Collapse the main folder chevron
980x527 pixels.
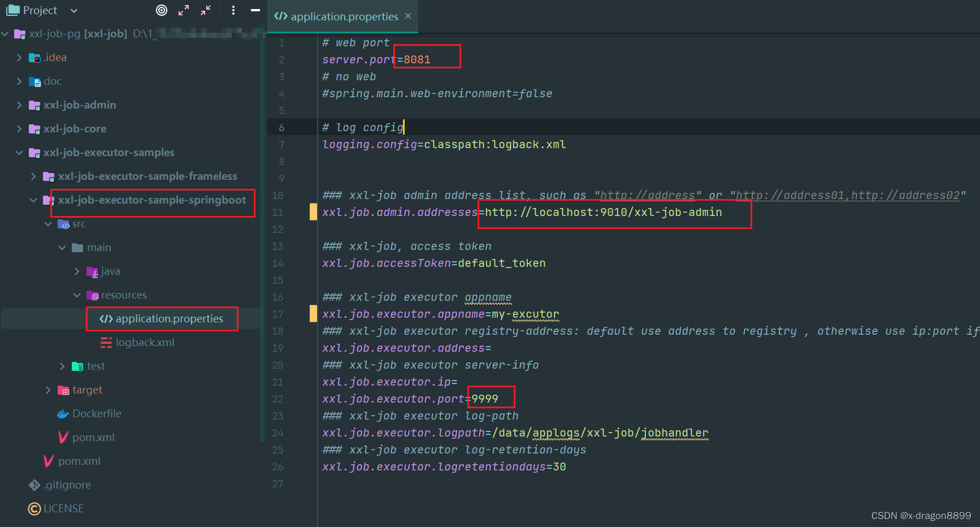click(x=62, y=248)
